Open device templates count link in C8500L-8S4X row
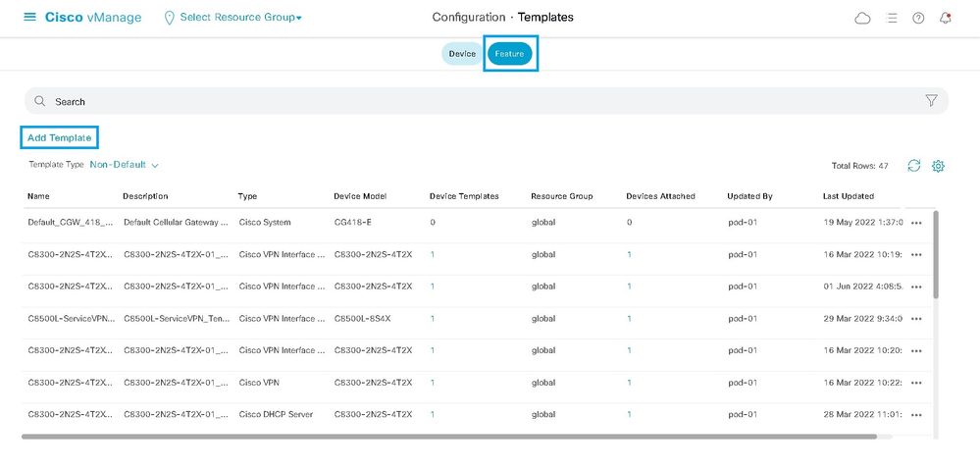This screenshot has height=470, width=980. 433,319
